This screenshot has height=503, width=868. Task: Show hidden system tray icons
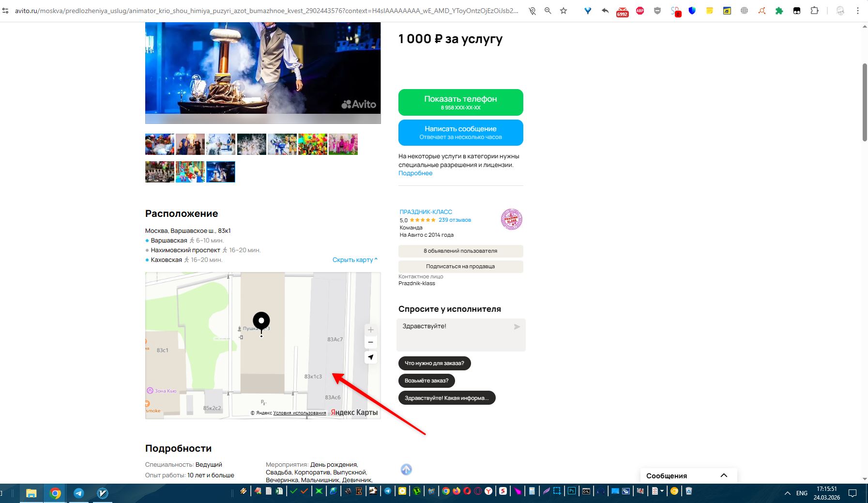[x=788, y=493]
